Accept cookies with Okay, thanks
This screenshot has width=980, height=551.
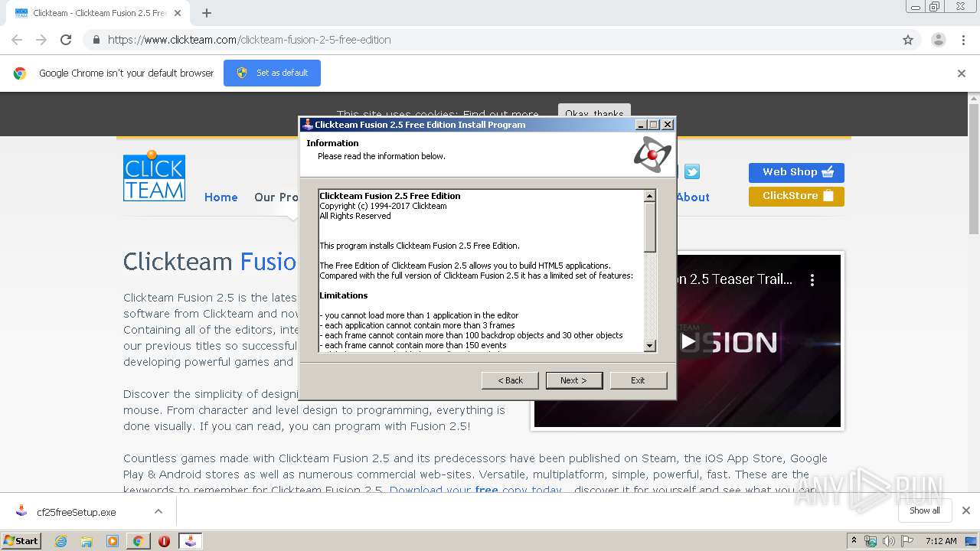pos(594,113)
